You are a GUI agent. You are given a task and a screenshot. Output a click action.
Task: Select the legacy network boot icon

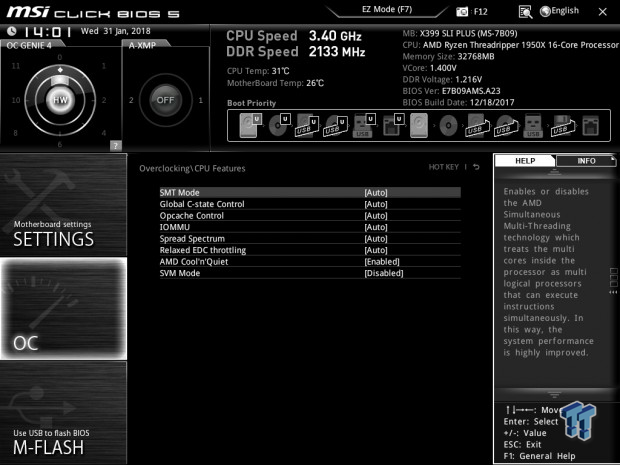tap(590, 126)
